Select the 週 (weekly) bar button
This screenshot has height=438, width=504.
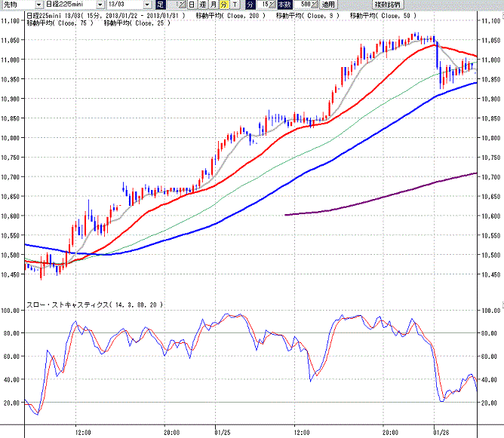point(202,5)
